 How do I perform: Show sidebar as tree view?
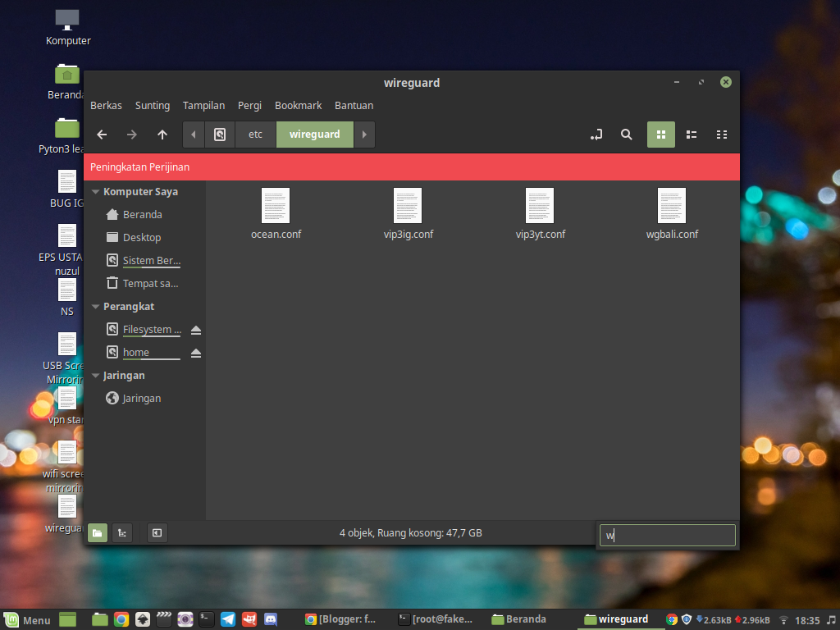tap(121, 532)
